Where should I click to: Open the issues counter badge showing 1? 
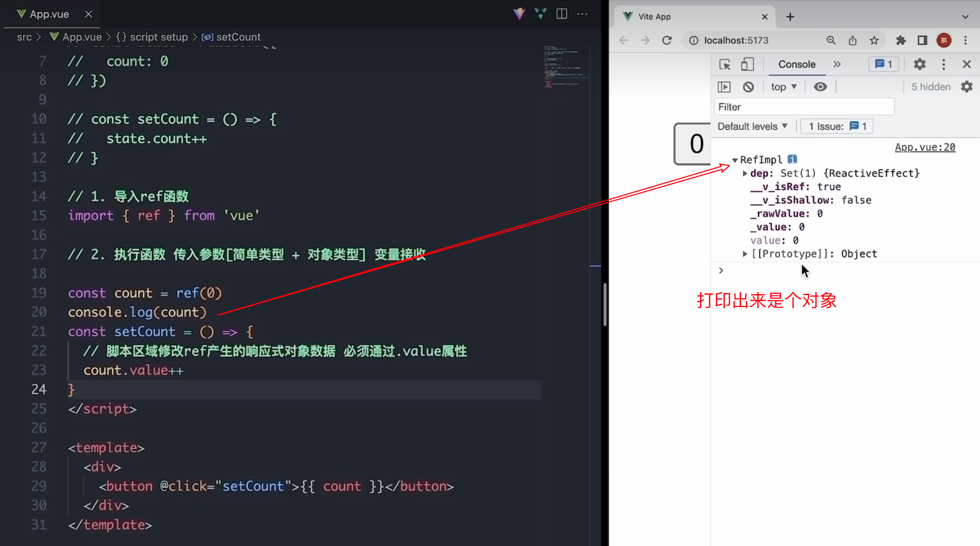tap(884, 64)
